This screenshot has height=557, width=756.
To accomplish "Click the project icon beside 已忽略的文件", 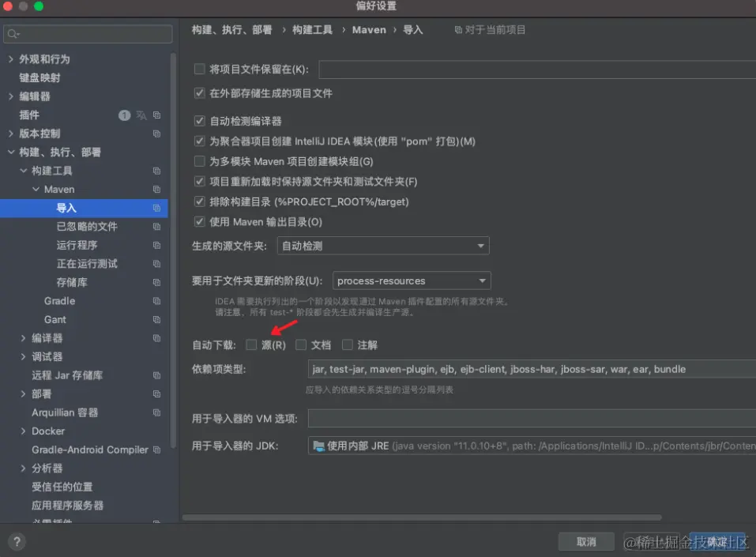I will [156, 227].
